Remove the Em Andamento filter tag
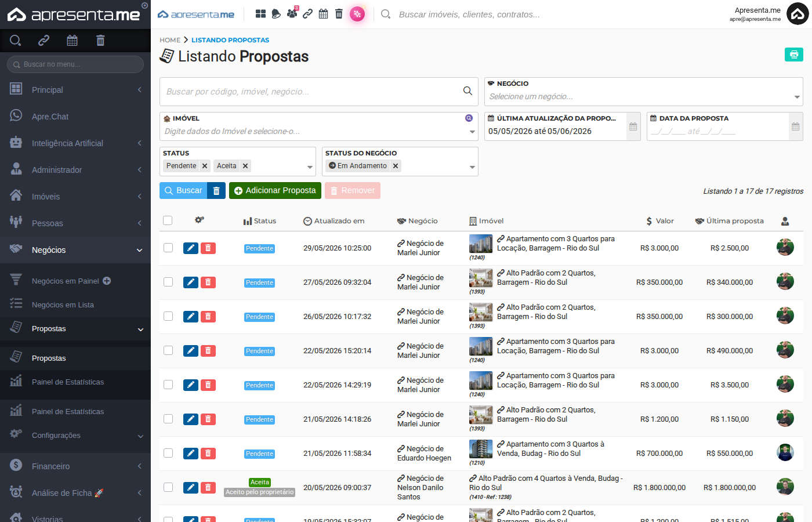This screenshot has height=522, width=812. pos(396,166)
